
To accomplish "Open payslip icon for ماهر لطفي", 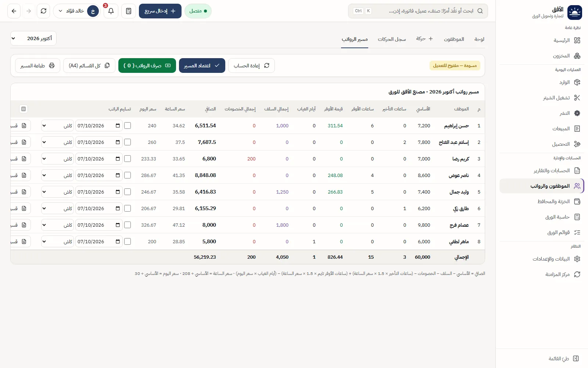I will coord(24,241).
